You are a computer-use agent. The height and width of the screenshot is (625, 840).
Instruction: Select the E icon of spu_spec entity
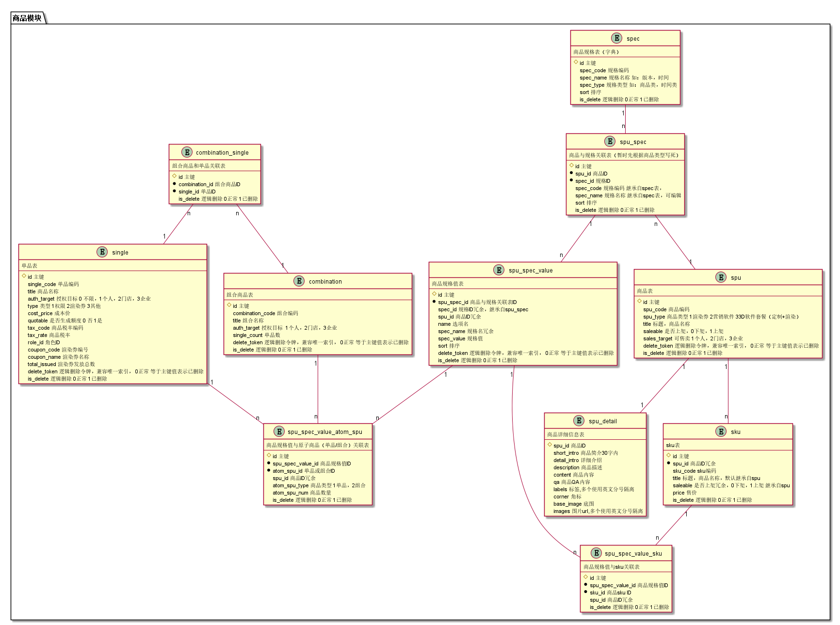(609, 142)
